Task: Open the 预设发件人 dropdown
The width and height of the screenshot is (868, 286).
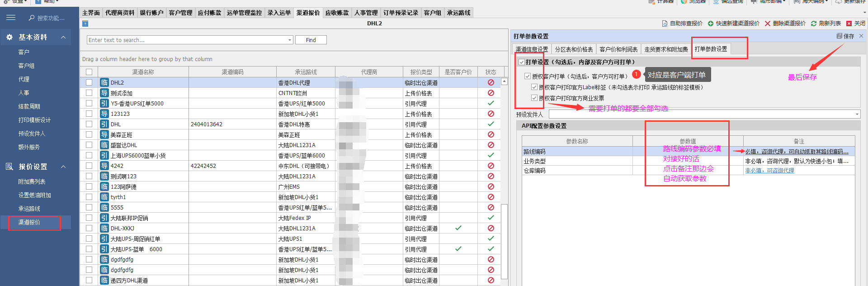Action: (857, 114)
